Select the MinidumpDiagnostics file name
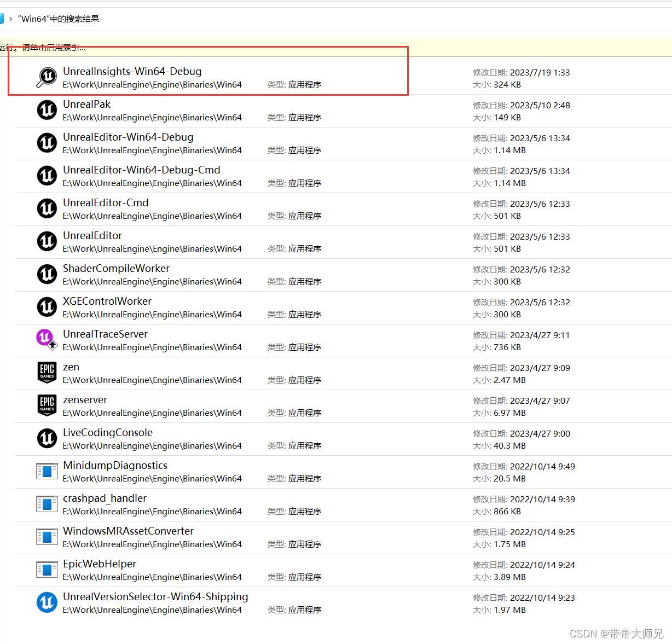The image size is (672, 644). coord(115,465)
